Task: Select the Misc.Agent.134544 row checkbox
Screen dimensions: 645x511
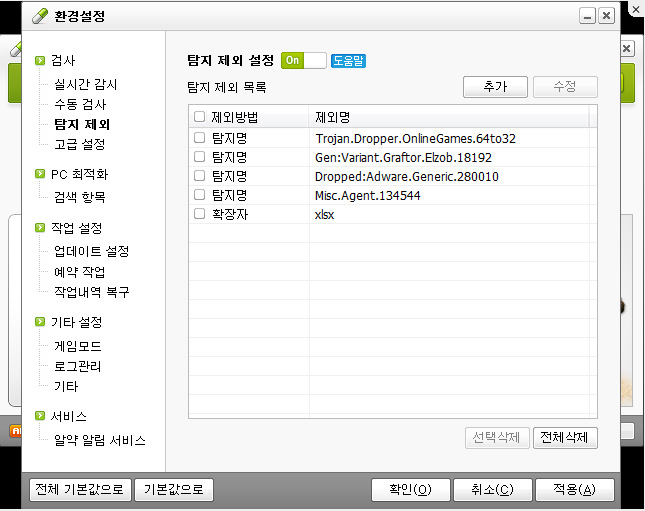Action: coord(200,195)
